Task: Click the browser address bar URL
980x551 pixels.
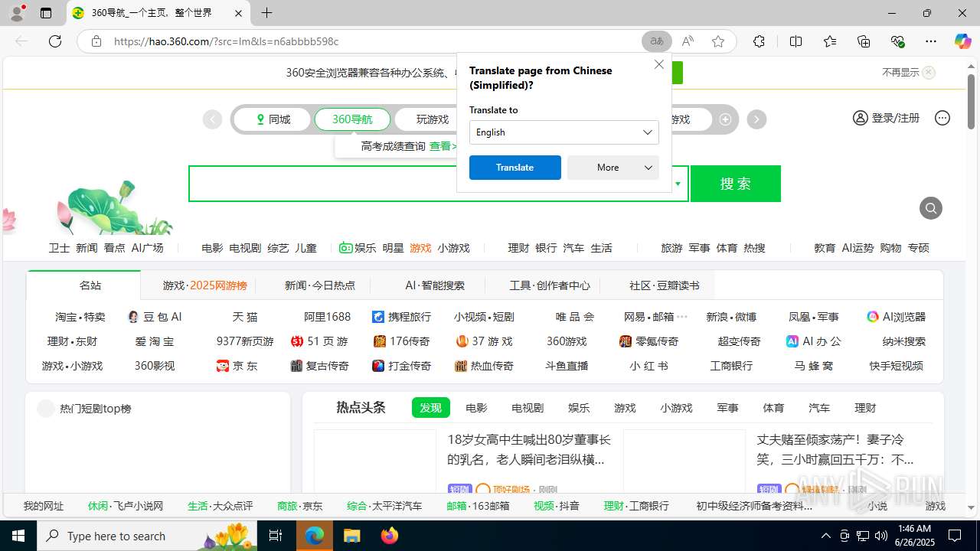Action: (226, 41)
